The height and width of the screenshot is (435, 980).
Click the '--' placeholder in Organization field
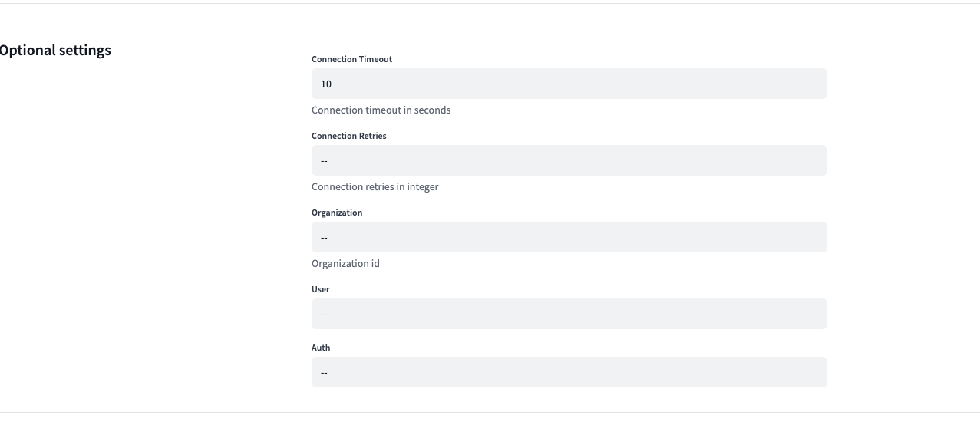[325, 237]
